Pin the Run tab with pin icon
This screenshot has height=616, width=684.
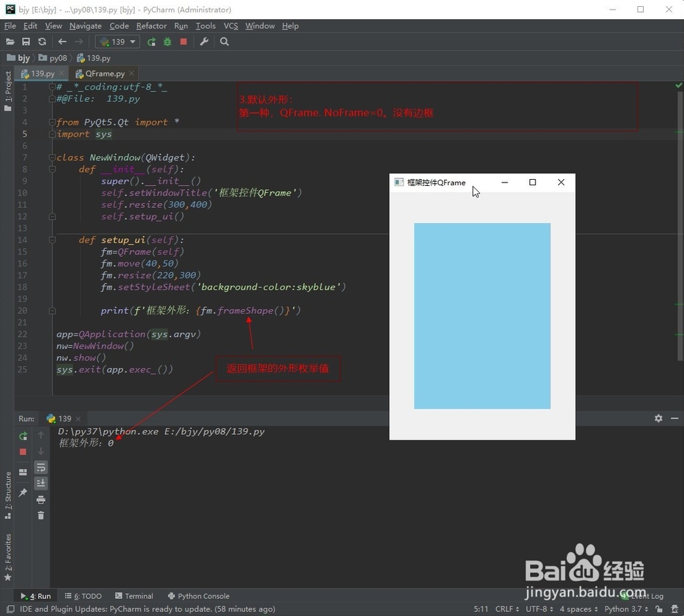tap(23, 493)
